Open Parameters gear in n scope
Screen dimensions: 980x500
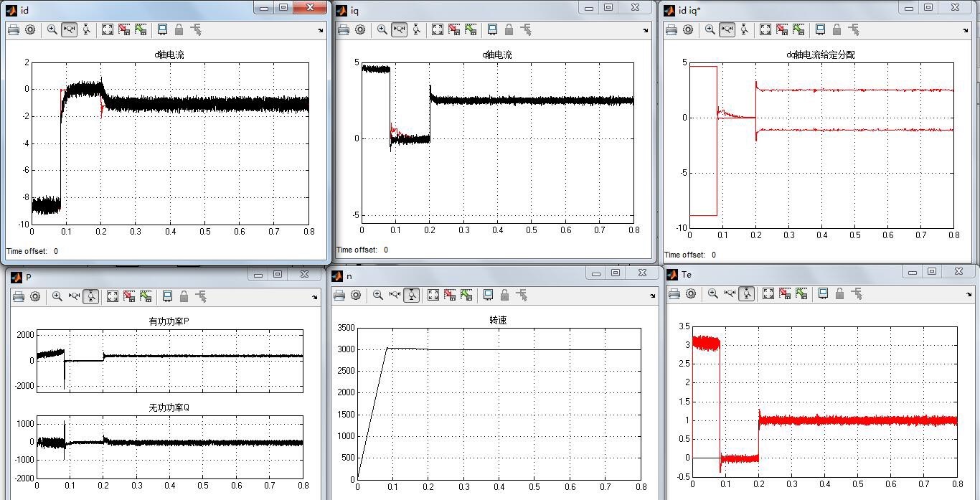[356, 295]
